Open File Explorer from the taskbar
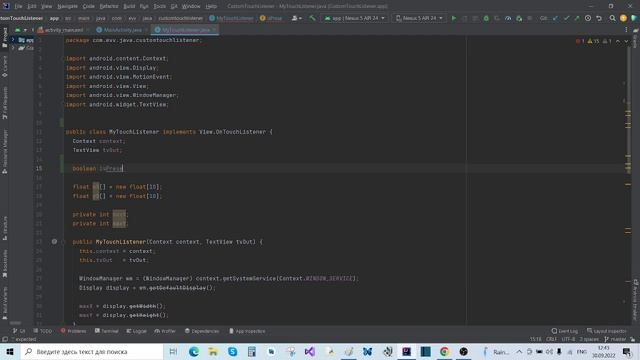Viewport: 640px width, 360px height. pyautogui.click(x=213, y=351)
